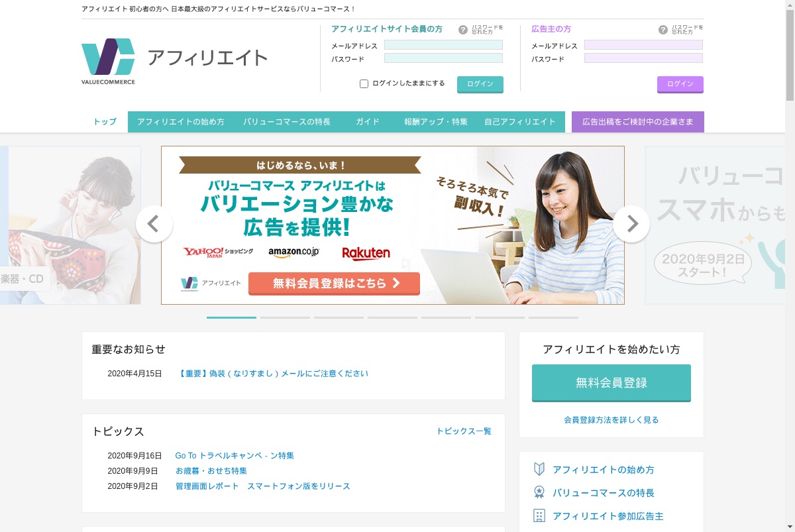Click advertiser パスワードを忘れた方 text link

687,30
